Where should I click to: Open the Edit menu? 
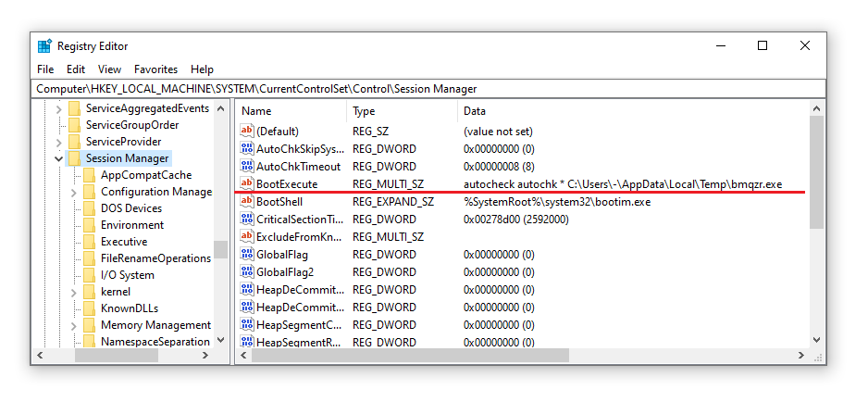click(76, 69)
